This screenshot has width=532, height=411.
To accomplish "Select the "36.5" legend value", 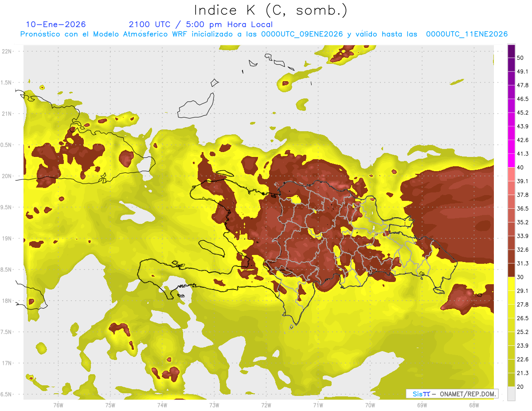I will tap(523, 208).
